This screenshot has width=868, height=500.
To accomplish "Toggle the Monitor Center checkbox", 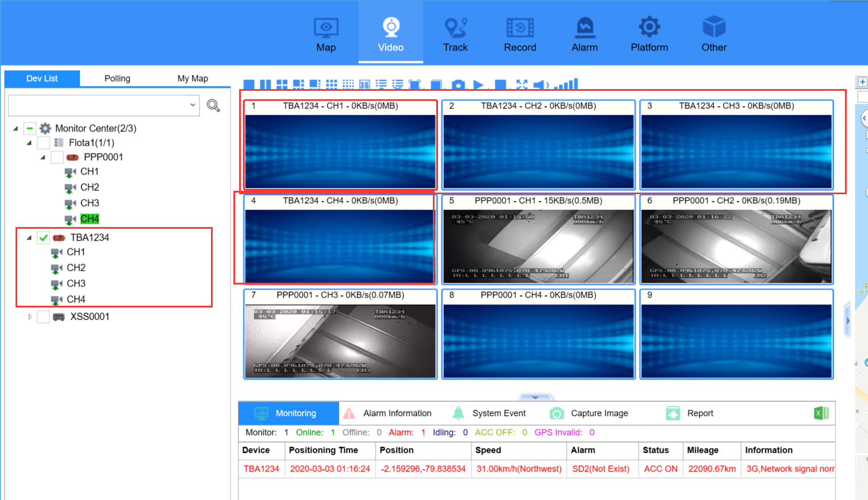I will point(29,128).
